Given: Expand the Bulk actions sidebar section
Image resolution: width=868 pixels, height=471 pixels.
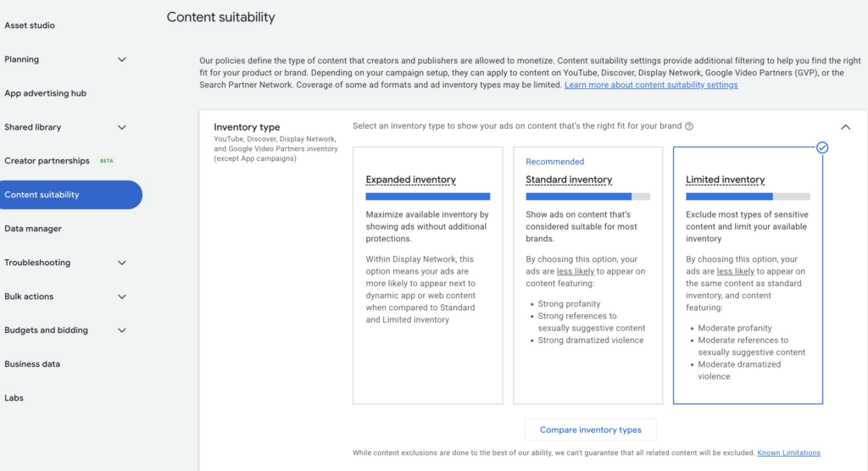Looking at the screenshot, I should pos(121,296).
